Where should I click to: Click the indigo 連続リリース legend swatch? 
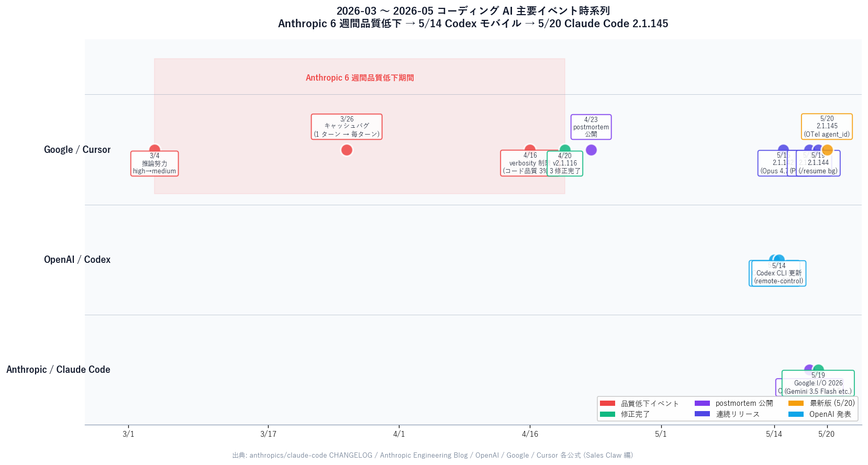tap(702, 414)
